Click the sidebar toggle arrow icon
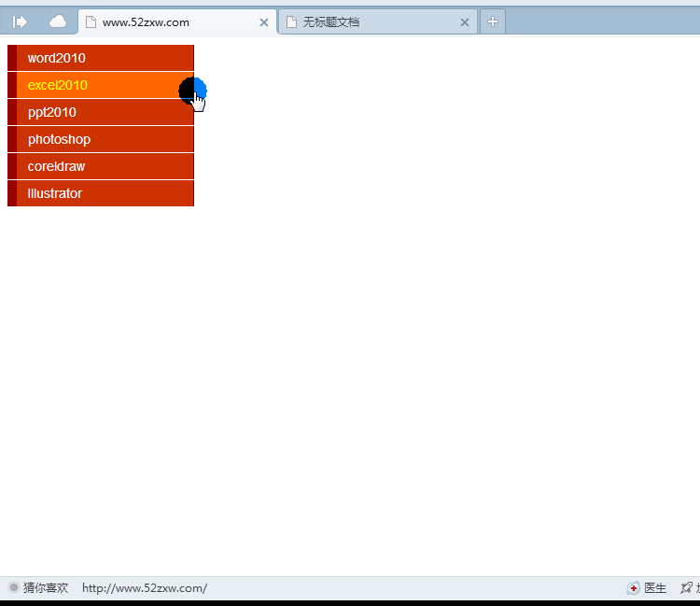 tap(20, 21)
